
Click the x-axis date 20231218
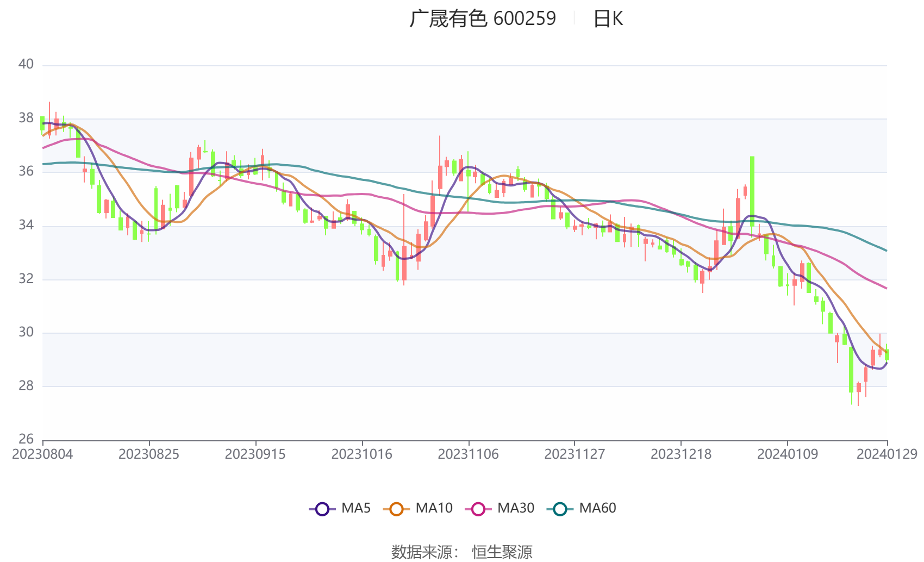click(x=681, y=454)
